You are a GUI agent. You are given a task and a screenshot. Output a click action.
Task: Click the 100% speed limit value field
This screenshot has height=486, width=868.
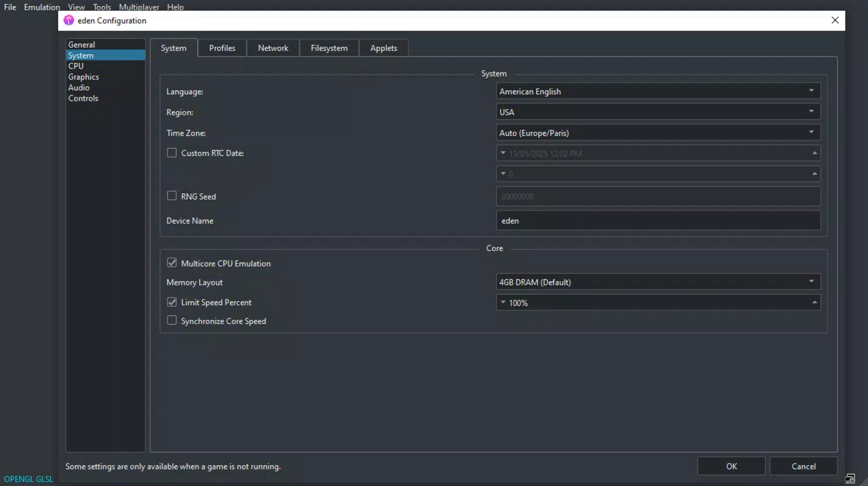pos(659,303)
